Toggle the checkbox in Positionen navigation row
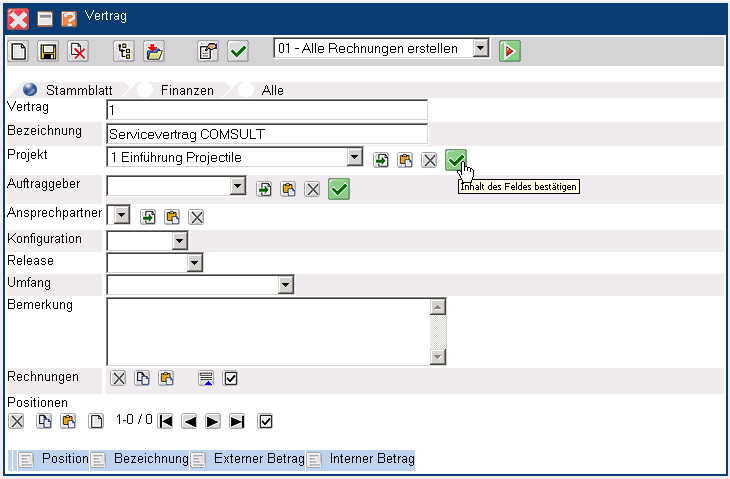 (x=265, y=421)
